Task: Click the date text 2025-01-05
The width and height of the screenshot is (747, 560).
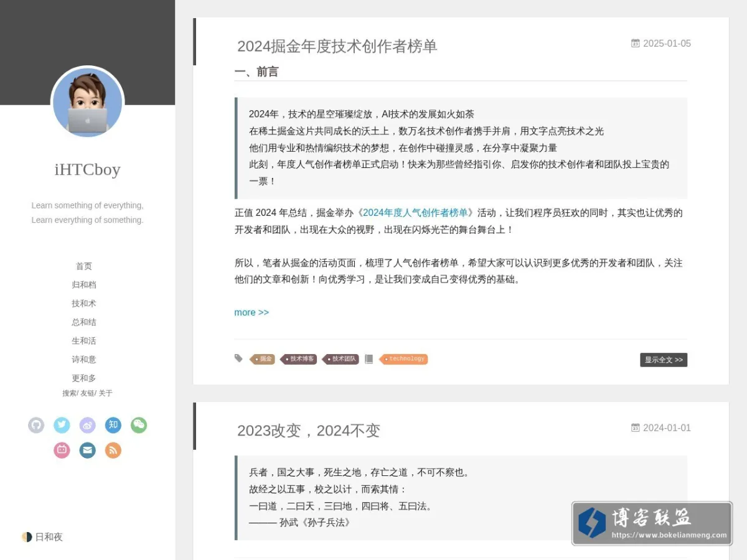Action: coord(667,44)
